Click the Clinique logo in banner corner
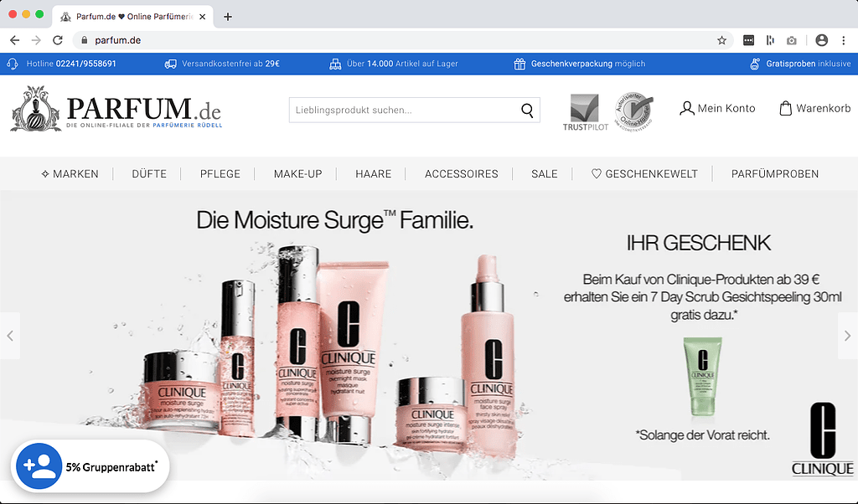858x504 pixels. click(x=823, y=439)
